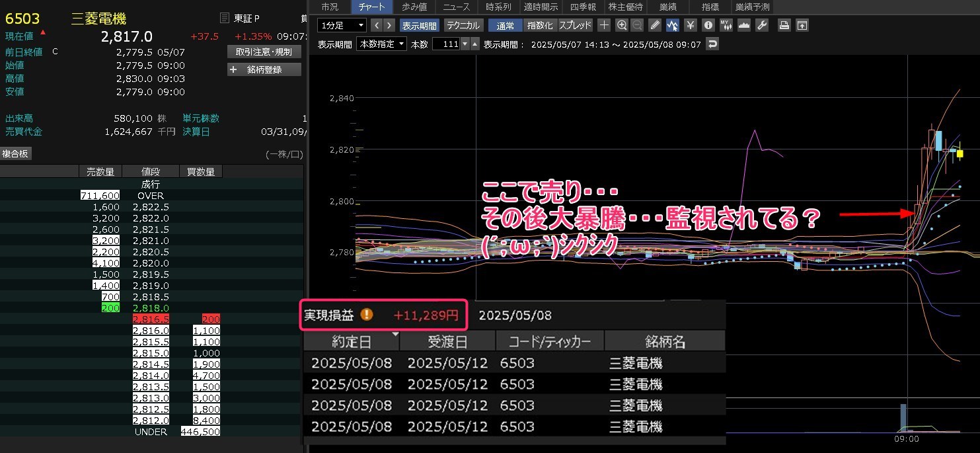The height and width of the screenshot is (453, 980).
Task: Switch to the 時系列 tab
Action: 498,7
